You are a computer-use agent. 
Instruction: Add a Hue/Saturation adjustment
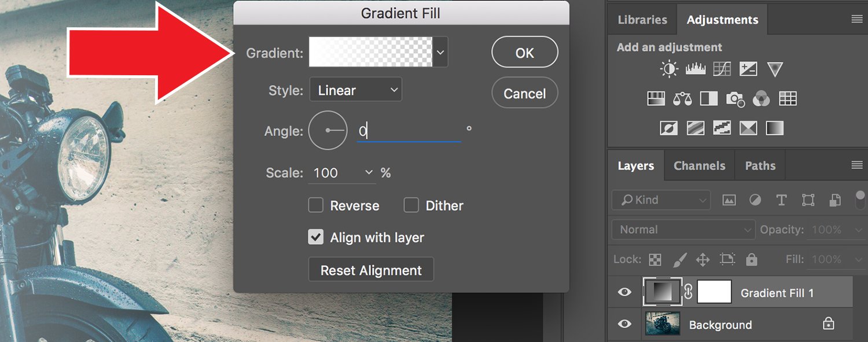656,99
